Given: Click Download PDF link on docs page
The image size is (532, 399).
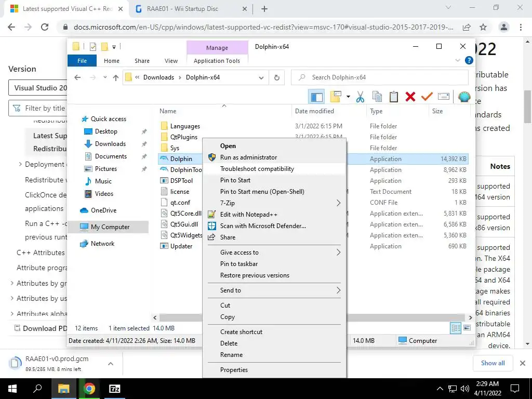Looking at the screenshot, I should coord(41,328).
